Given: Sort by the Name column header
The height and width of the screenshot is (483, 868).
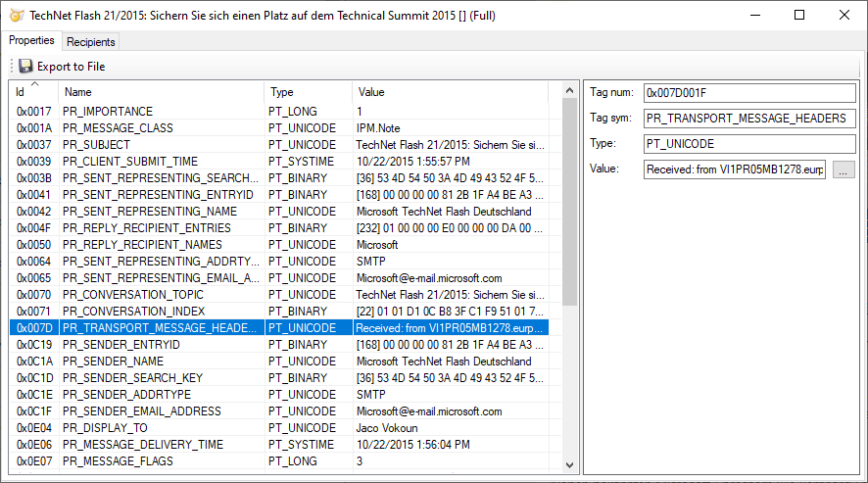Looking at the screenshot, I should tap(161, 92).
